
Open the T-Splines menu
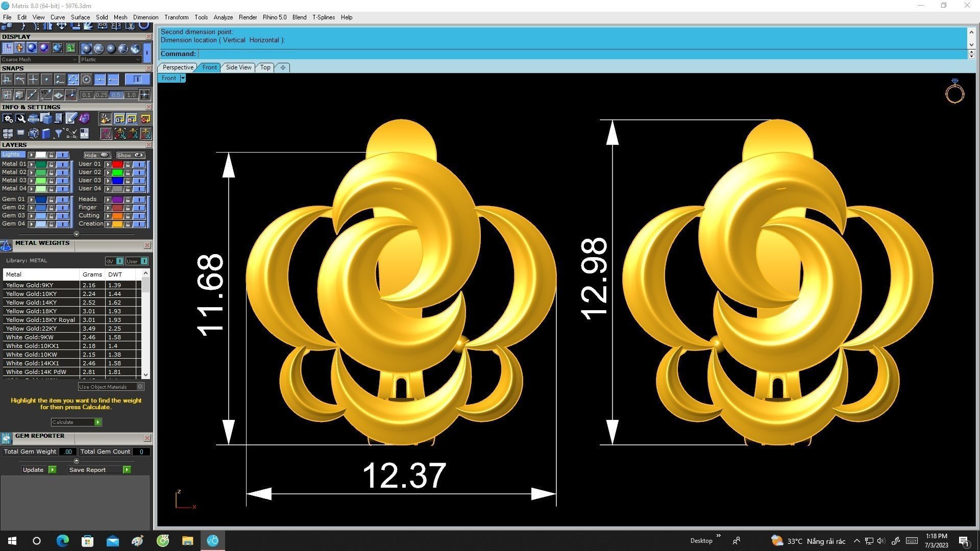point(324,17)
